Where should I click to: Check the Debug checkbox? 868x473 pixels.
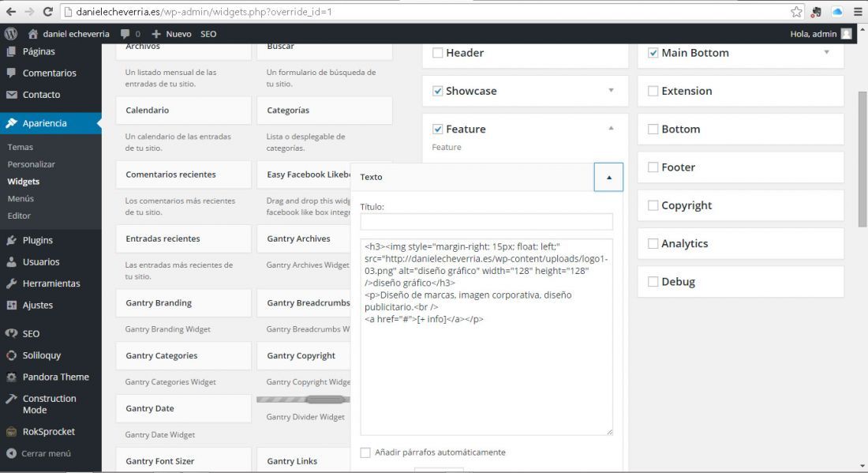pos(653,282)
